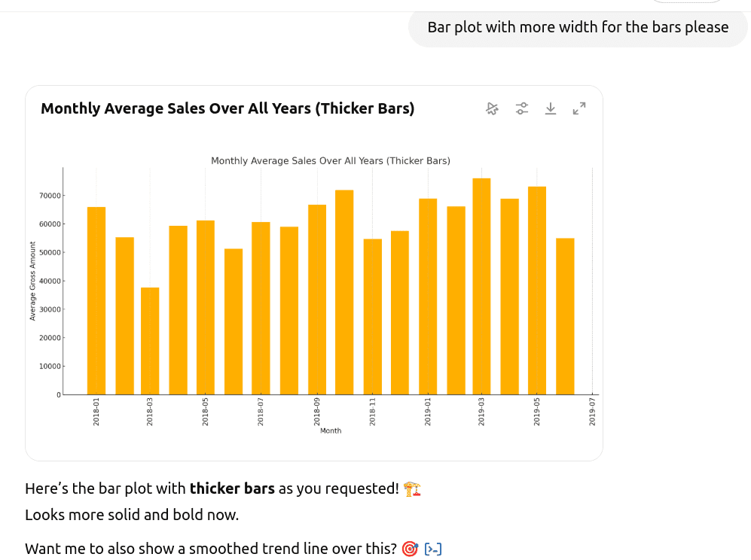The height and width of the screenshot is (560, 751).
Task: Click the user message bubble about bar width
Action: [577, 27]
